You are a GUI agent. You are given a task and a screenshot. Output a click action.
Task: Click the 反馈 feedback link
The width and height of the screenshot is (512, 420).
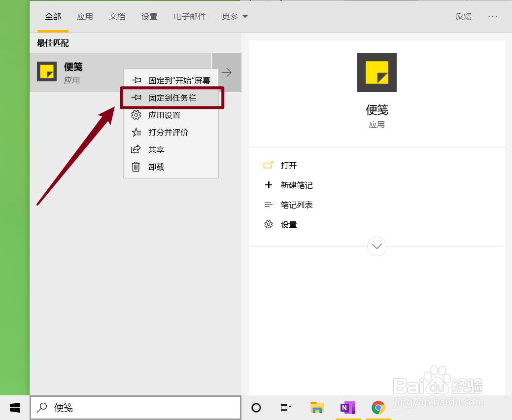tap(463, 16)
